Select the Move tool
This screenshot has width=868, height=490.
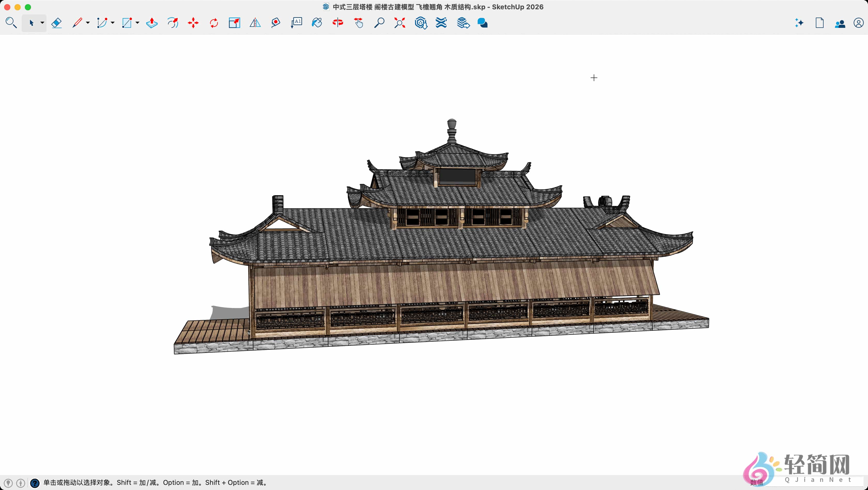(193, 23)
